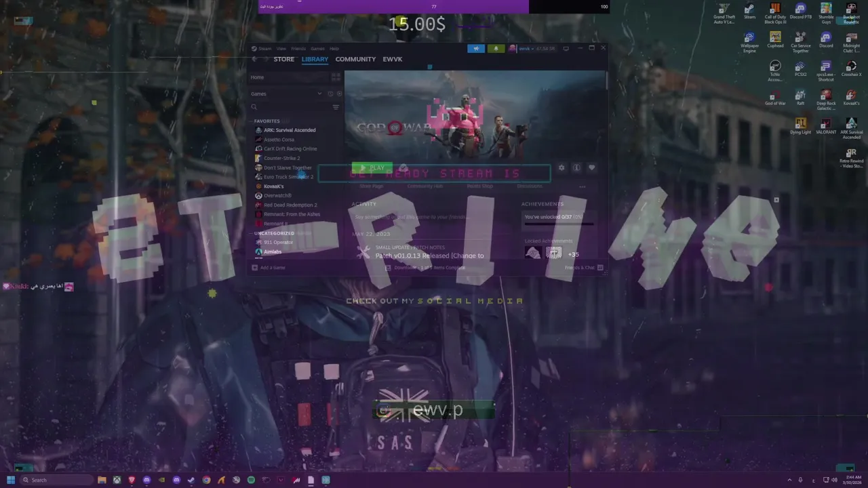Switch to the EWVK profile tab
This screenshot has width=868, height=488.
[x=393, y=59]
